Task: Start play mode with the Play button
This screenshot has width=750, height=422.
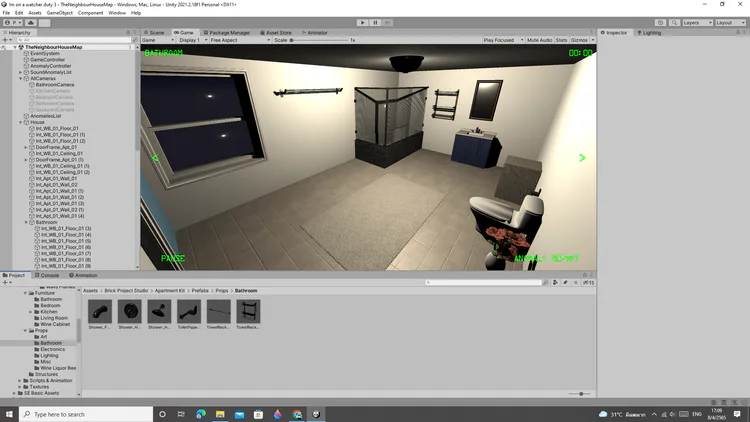Action: [x=363, y=22]
